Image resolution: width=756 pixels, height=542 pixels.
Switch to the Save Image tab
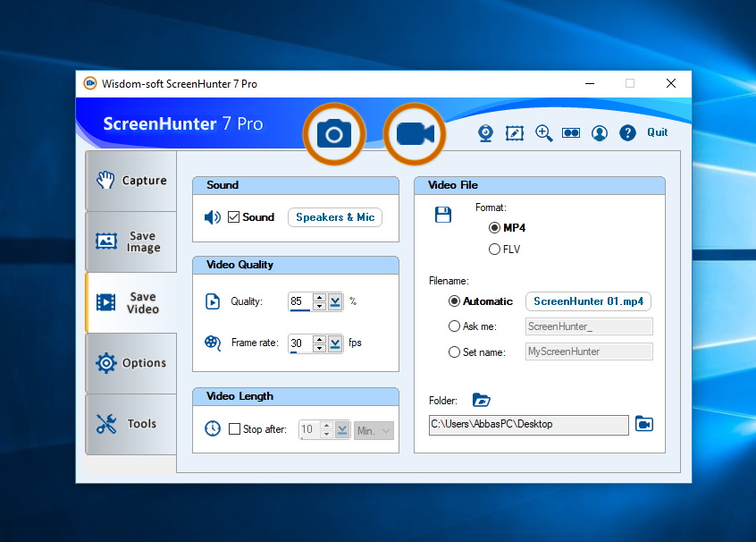(131, 241)
